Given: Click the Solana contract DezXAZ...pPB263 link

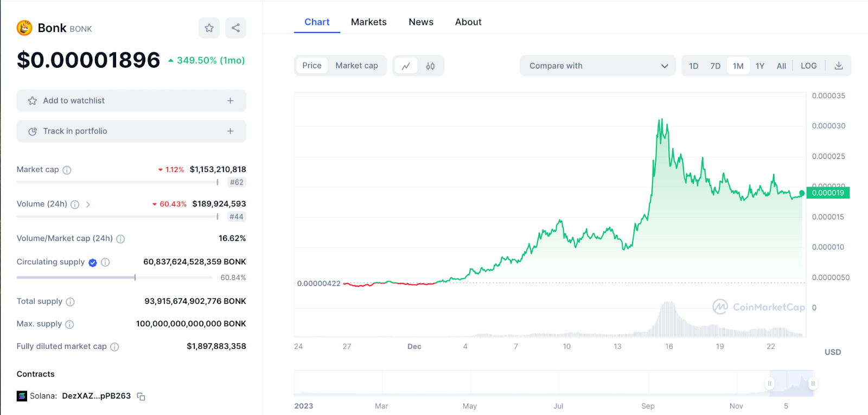Looking at the screenshot, I should (97, 396).
